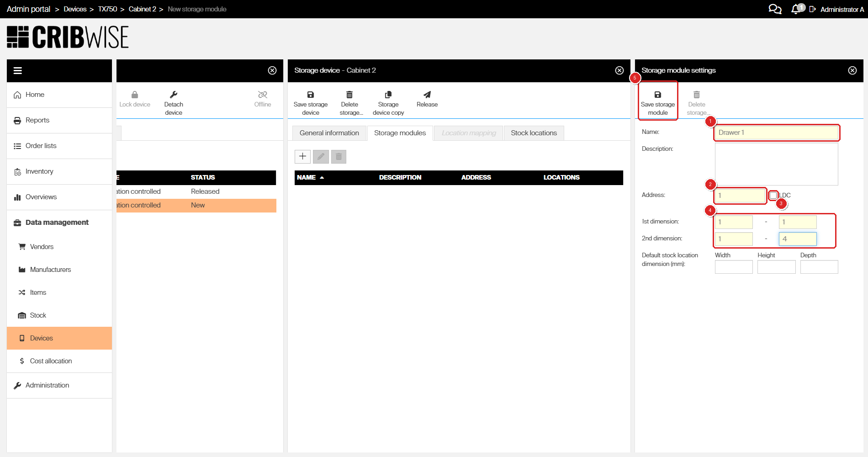Open the notifications bell icon
868x457 pixels.
tap(796, 9)
